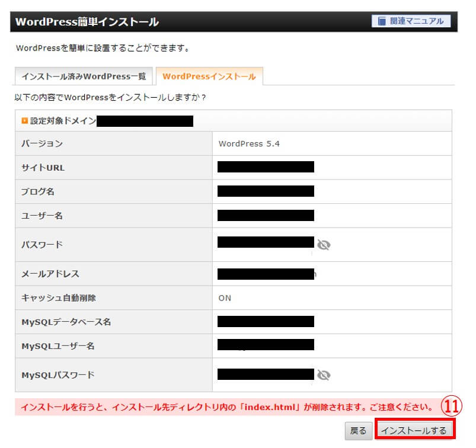The width and height of the screenshot is (476, 448).
Task: Open the 関連マニュアル link
Action: click(x=411, y=21)
